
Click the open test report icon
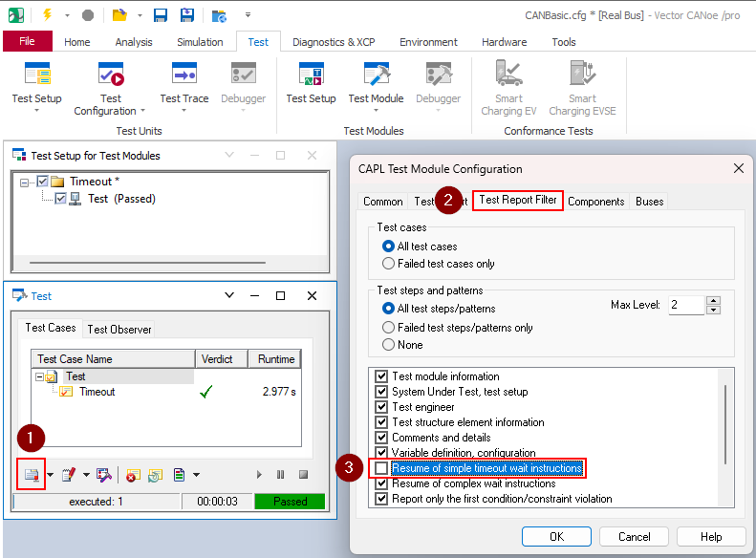coord(179,474)
